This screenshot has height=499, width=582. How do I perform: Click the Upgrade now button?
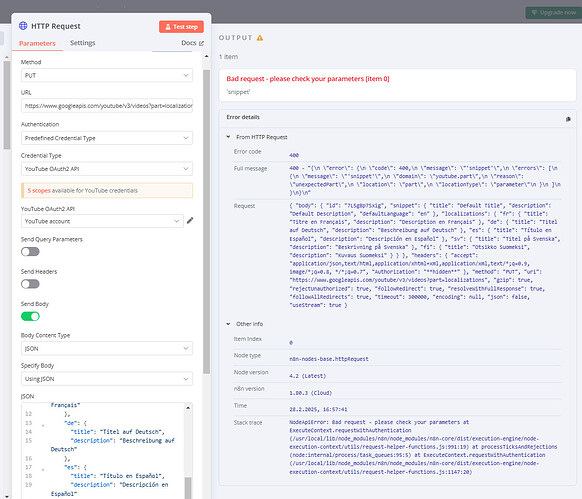coord(553,13)
